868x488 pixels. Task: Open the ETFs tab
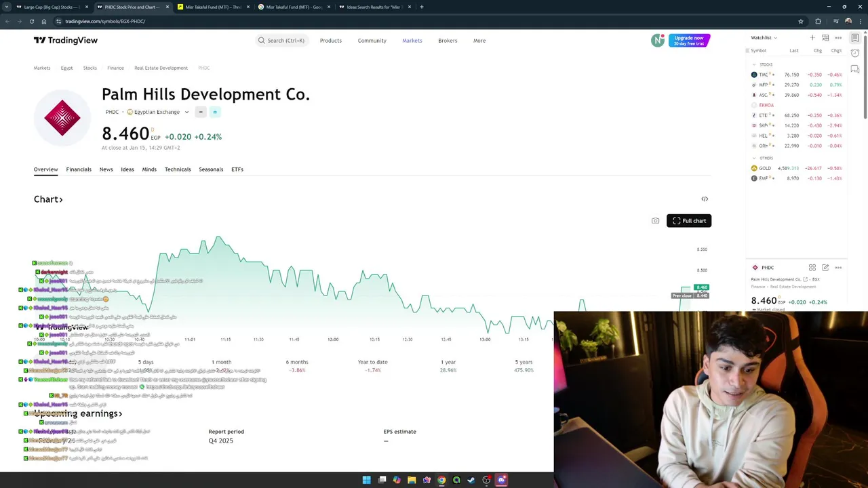coord(237,169)
